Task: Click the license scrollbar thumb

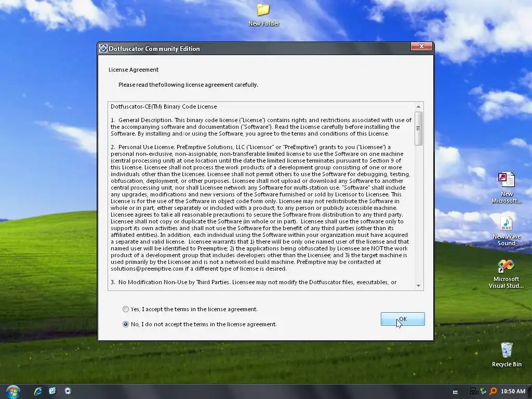Action: pos(418,128)
